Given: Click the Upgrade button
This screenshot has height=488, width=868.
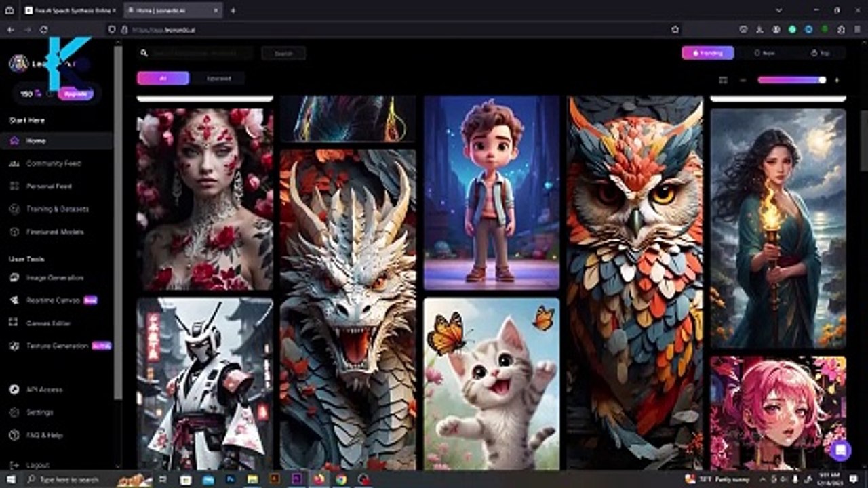Looking at the screenshot, I should (x=75, y=94).
